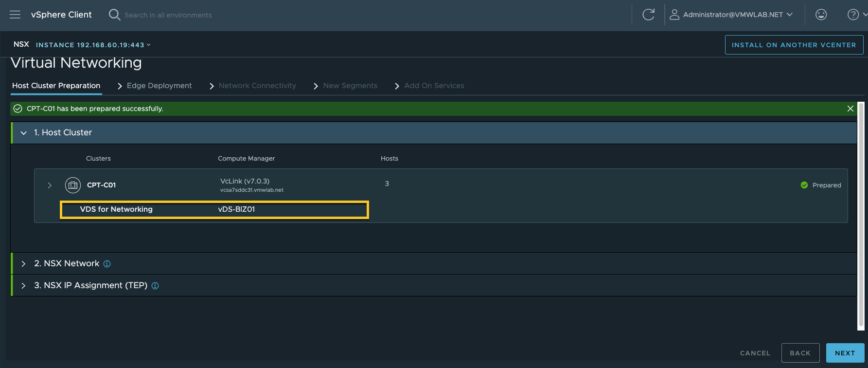Refresh the vSphere Client view
This screenshot has height=368, width=868.
coord(648,15)
